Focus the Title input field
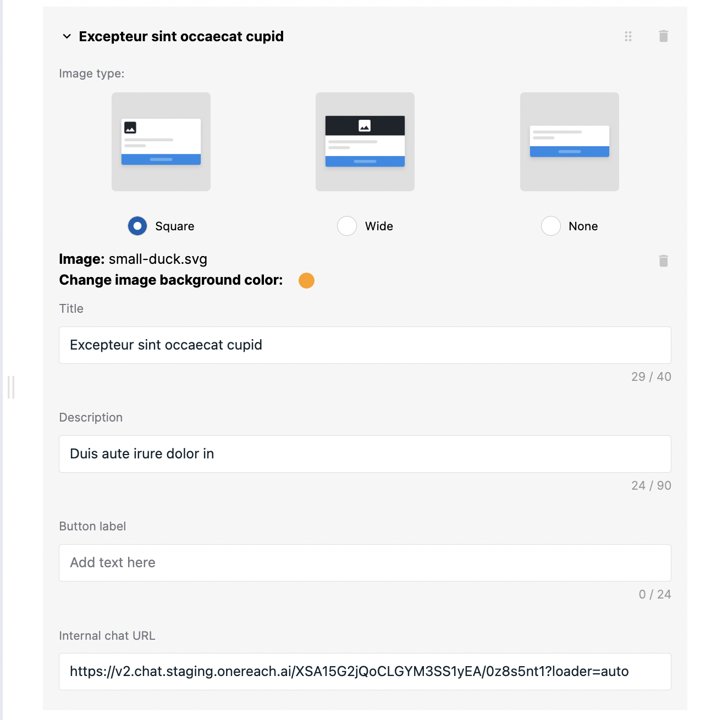 coord(365,345)
